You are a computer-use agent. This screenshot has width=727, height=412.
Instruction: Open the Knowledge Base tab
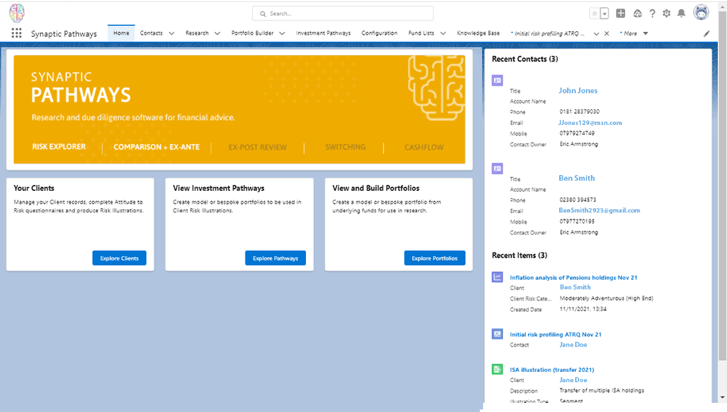[478, 33]
